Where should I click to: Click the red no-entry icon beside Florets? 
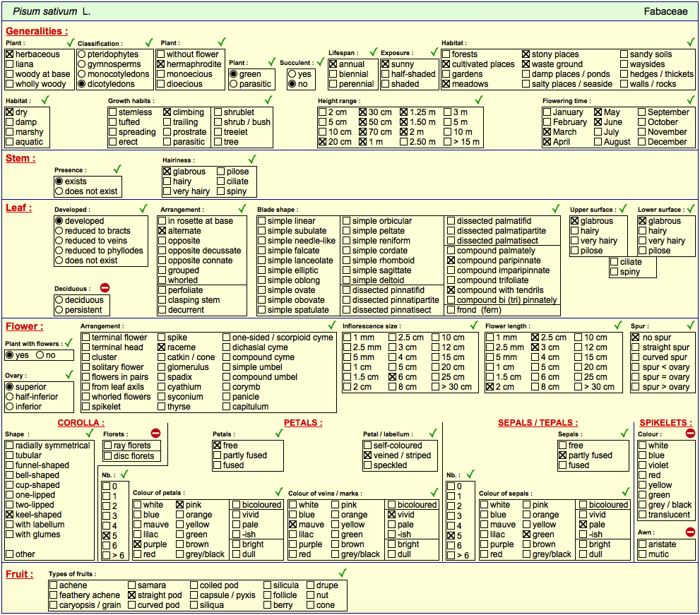coord(155,434)
